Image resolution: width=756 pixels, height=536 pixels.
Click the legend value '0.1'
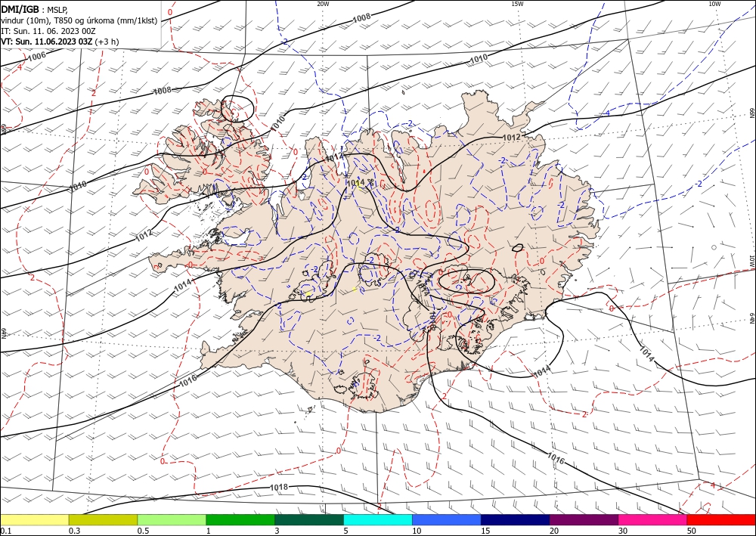6,531
